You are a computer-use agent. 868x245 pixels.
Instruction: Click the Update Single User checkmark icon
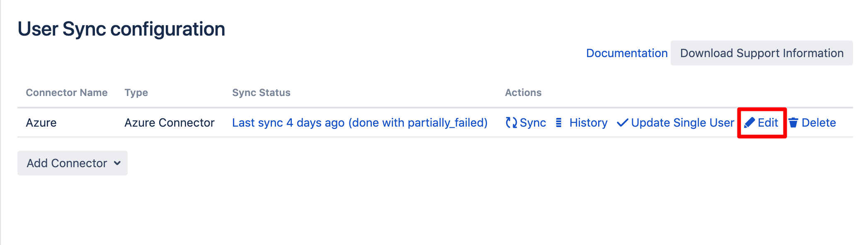622,123
